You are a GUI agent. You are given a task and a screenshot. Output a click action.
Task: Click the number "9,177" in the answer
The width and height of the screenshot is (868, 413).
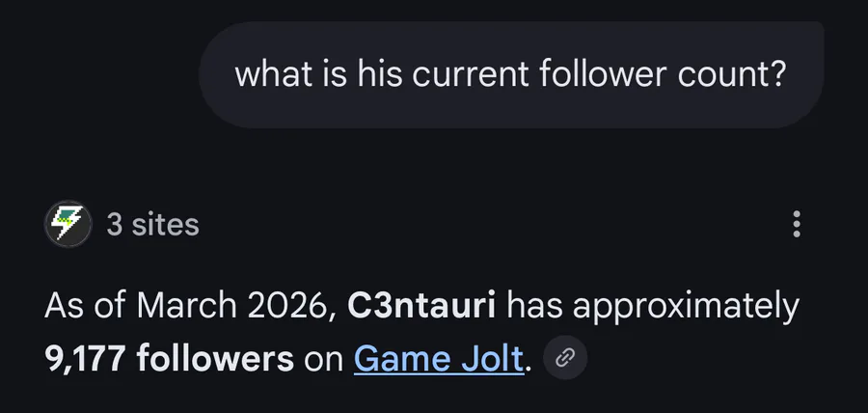coord(86,359)
